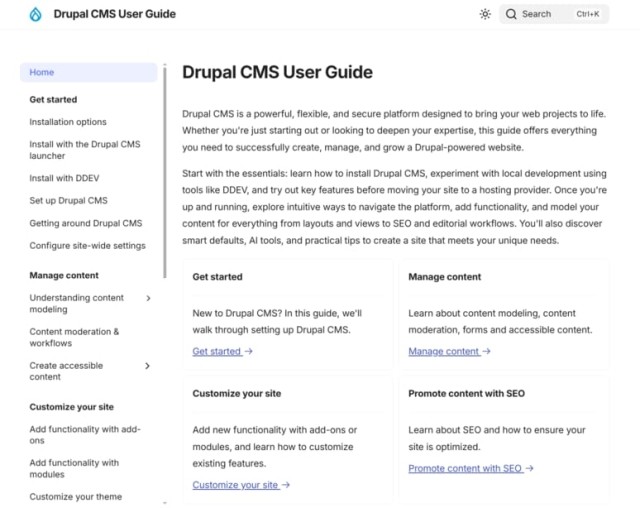Open Install with DDEV page
The height and width of the screenshot is (508, 640).
64,178
